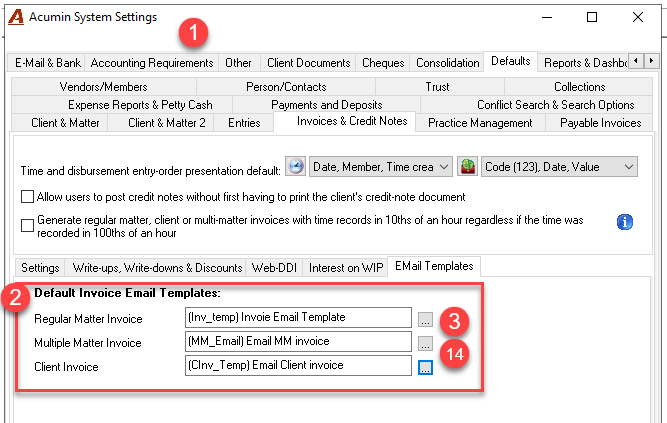Switch to the E-Mail & Bank tab
This screenshot has width=667, height=423.
tap(48, 63)
